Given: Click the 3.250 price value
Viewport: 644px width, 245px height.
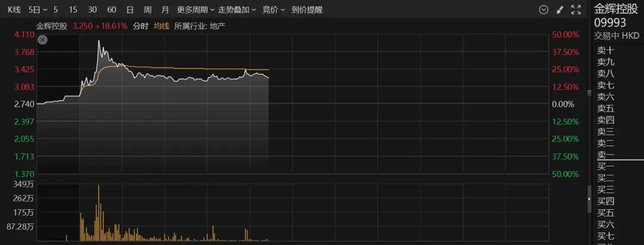Looking at the screenshot, I should pos(82,26).
